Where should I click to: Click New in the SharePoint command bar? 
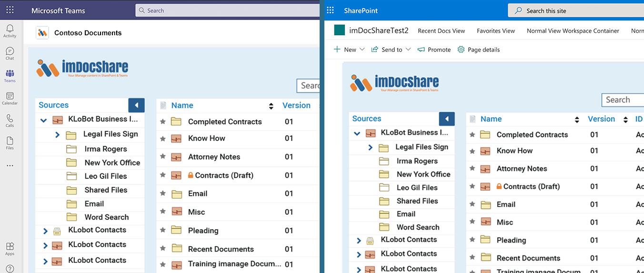click(x=345, y=50)
